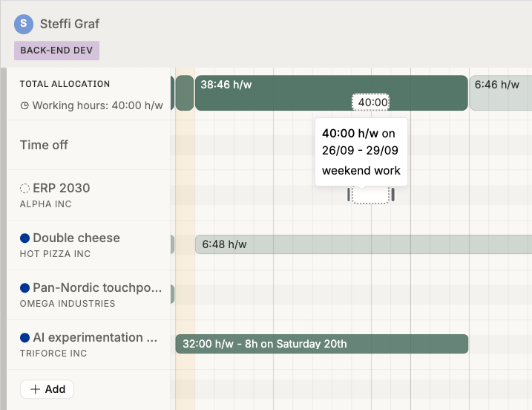The height and width of the screenshot is (410, 532).
Task: Click the BACK-END DEV role tag
Action: [x=56, y=51]
